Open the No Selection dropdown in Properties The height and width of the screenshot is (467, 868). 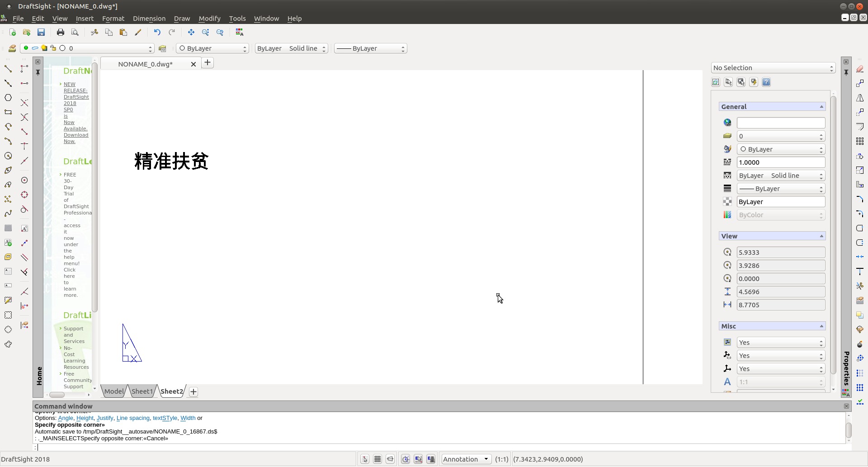click(773, 68)
